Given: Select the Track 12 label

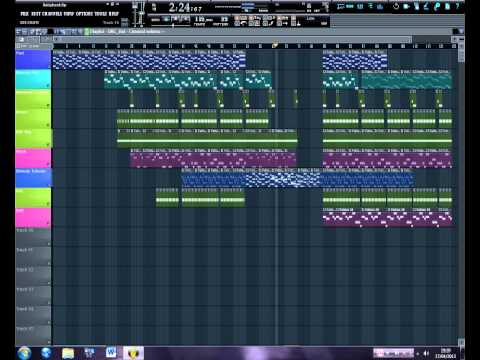Looking at the screenshot, I should (33, 276).
